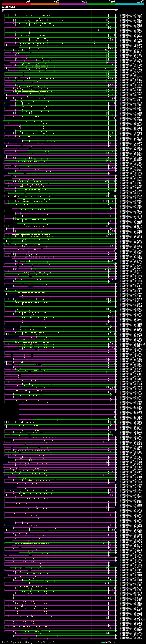
Task: Select hit label UniRef100_A6R0R5
Action: 131,472
